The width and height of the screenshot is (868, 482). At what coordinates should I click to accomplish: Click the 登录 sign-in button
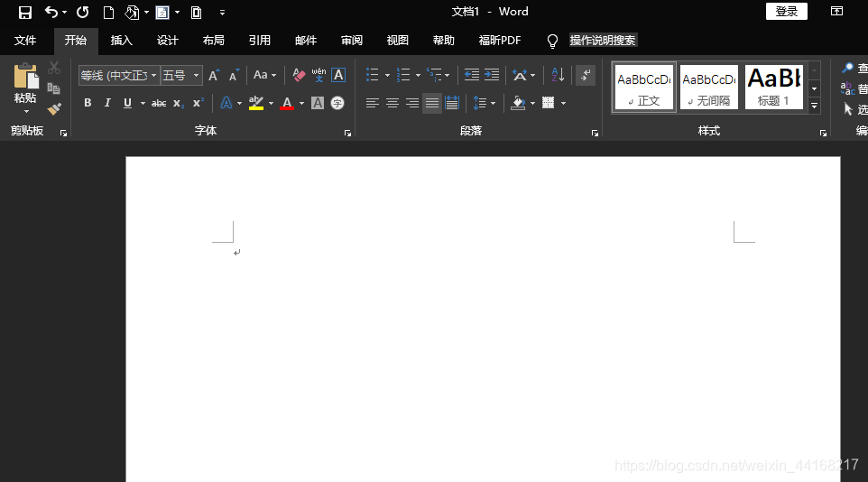(786, 12)
